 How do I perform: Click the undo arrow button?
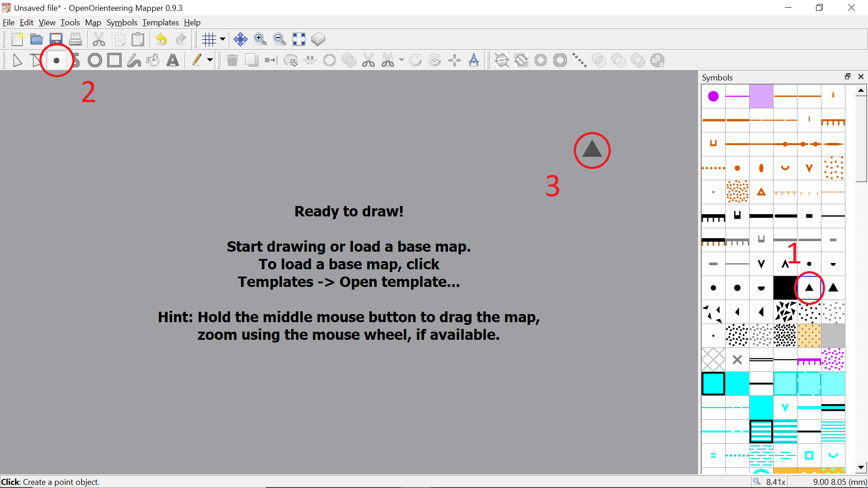pyautogui.click(x=161, y=39)
